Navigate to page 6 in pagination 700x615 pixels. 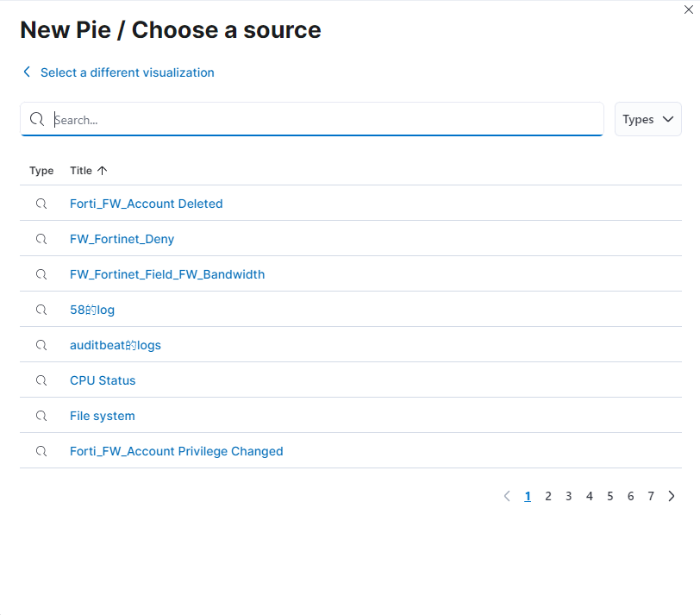pyautogui.click(x=630, y=496)
